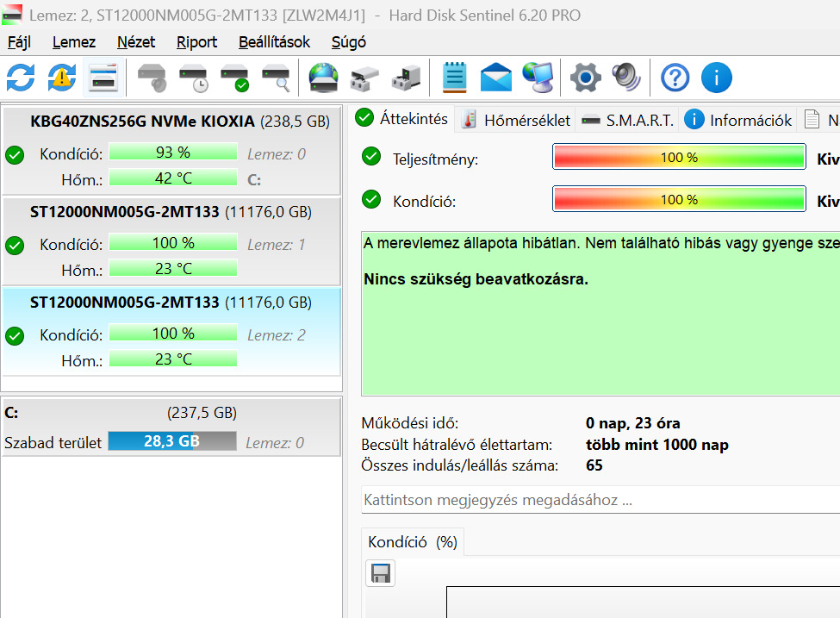840x618 pixels.
Task: Click the loudspeaker sound icon
Action: click(x=627, y=78)
